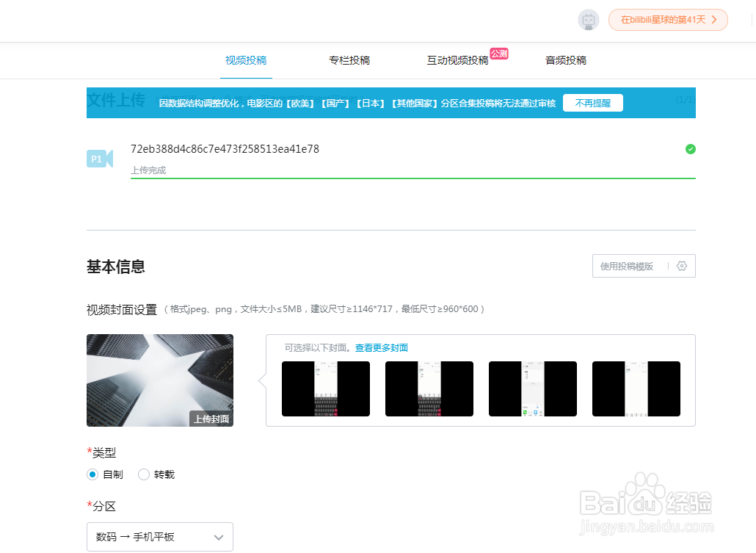This screenshot has height=553, width=756.
Task: Click the 公测 badge on 互动视频投稿
Action: tap(499, 54)
